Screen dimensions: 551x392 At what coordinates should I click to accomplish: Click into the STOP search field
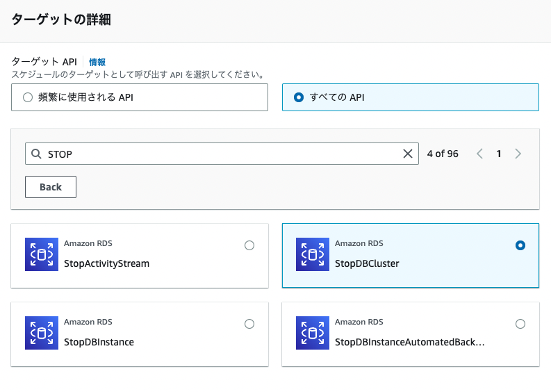(x=222, y=154)
